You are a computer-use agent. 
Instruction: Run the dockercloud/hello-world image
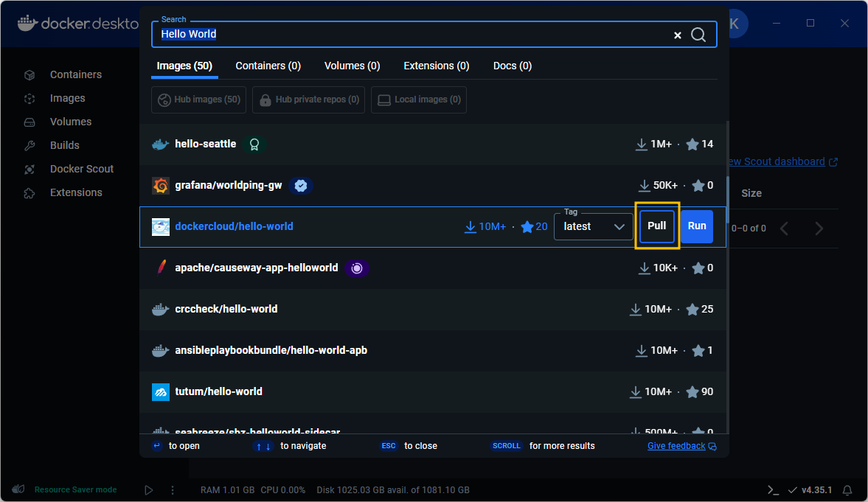(696, 226)
